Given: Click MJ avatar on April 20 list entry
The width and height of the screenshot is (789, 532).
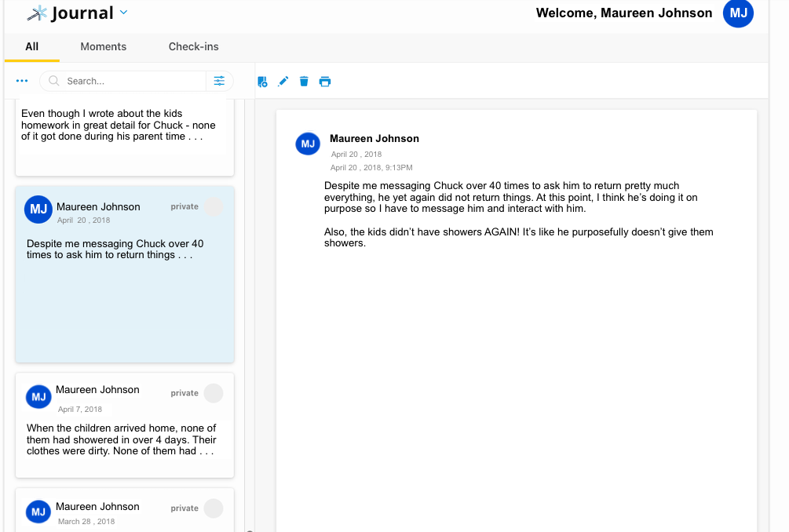Looking at the screenshot, I should click(x=38, y=210).
